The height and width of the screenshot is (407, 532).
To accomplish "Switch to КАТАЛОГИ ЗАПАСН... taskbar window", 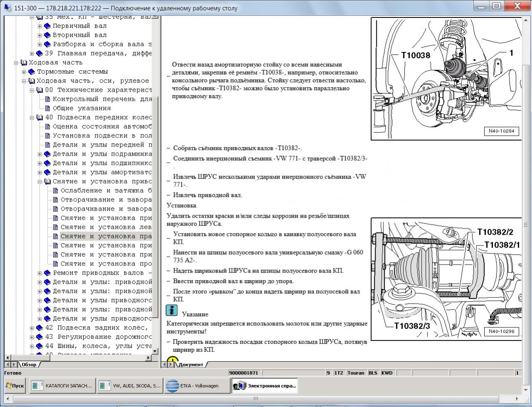I will click(x=62, y=386).
